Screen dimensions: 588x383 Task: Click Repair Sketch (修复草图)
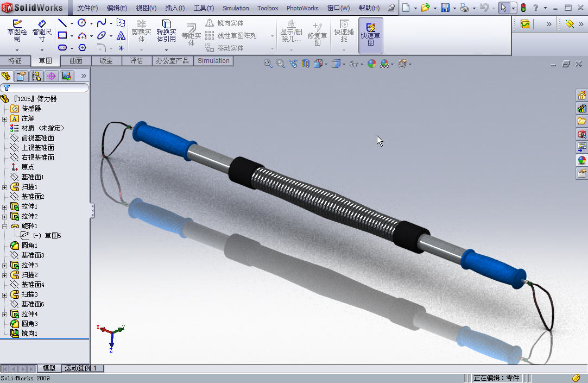[317, 34]
